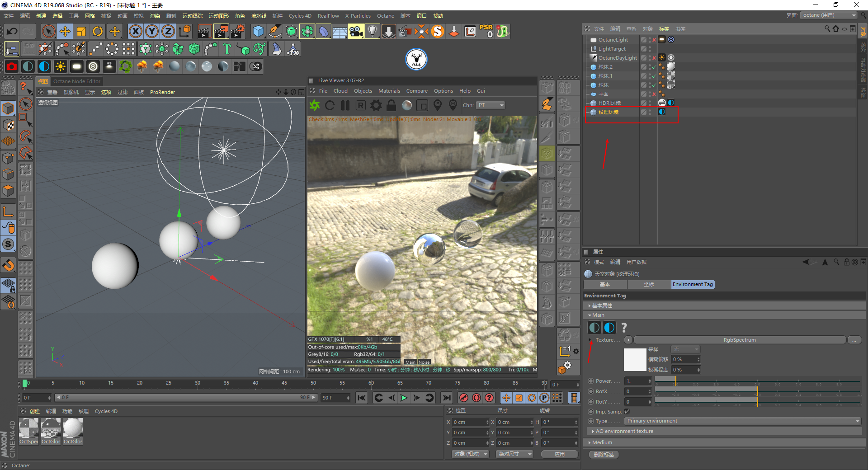Screen dimensions: 868x470
Task: Click the Octane daylight sun icon
Action: tap(60, 66)
